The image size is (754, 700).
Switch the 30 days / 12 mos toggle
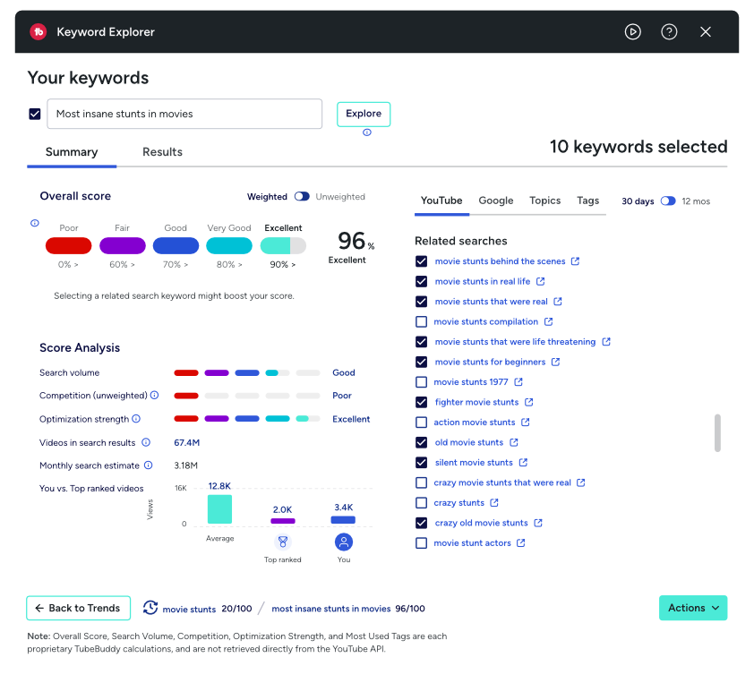coord(668,201)
